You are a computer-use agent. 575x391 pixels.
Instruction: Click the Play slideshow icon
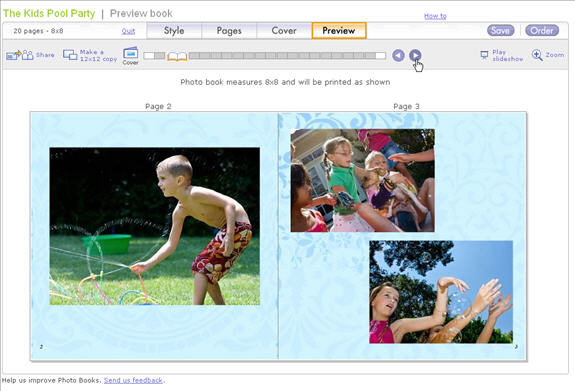click(x=484, y=55)
